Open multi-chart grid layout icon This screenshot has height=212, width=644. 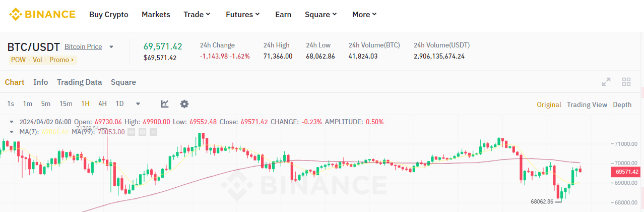tap(626, 82)
